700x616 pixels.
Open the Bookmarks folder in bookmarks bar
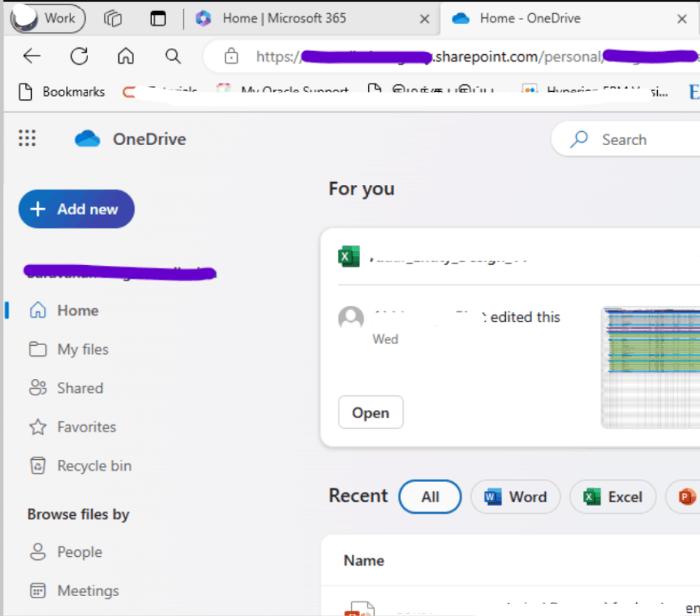[x=62, y=92]
